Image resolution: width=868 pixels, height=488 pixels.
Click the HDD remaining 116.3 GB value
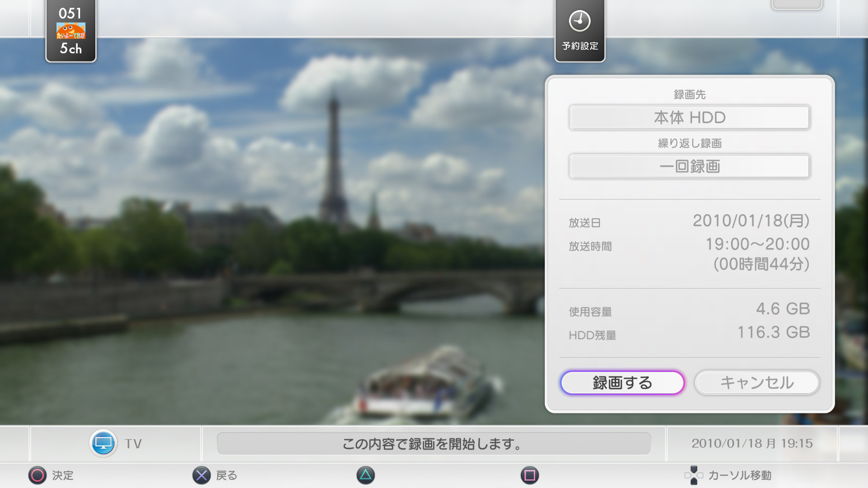pyautogui.click(x=774, y=333)
